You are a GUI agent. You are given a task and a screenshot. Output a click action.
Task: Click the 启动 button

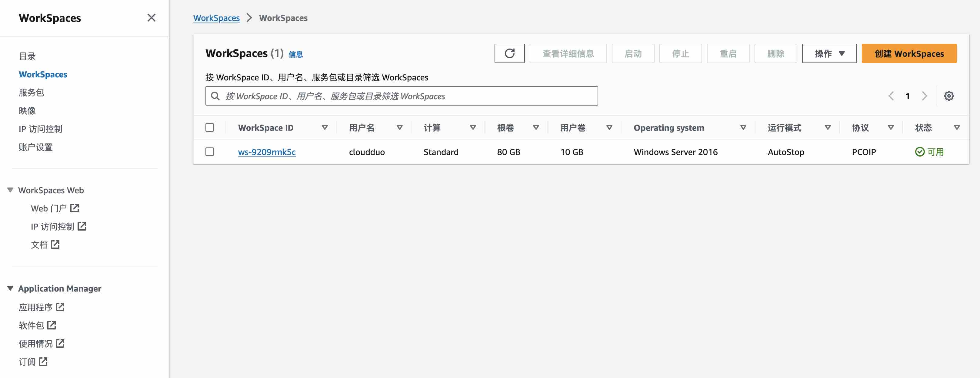(633, 53)
